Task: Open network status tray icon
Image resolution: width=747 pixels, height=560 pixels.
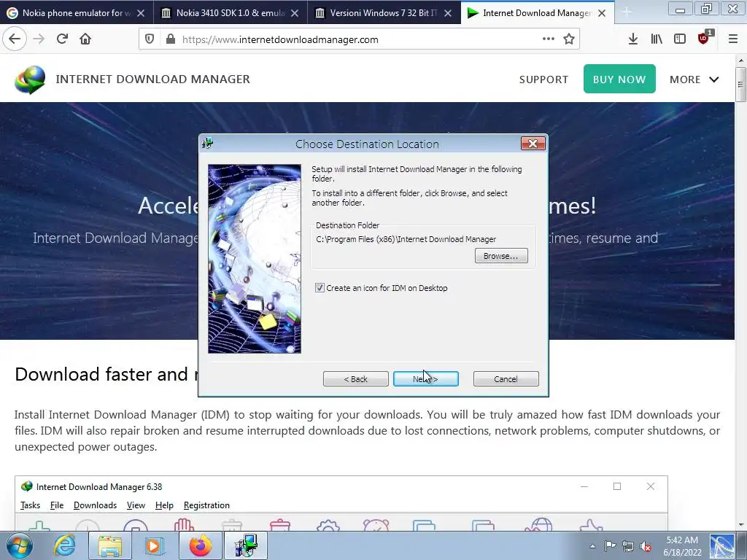Action: 628,546
